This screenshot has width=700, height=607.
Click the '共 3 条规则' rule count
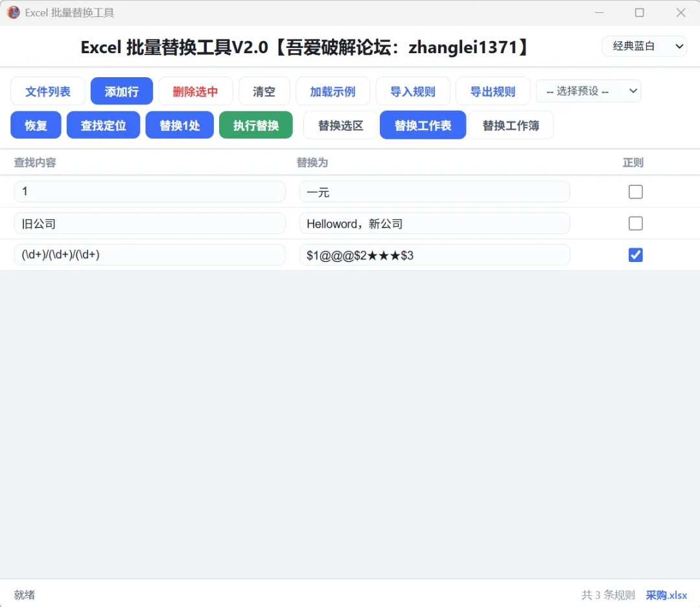[x=608, y=595]
